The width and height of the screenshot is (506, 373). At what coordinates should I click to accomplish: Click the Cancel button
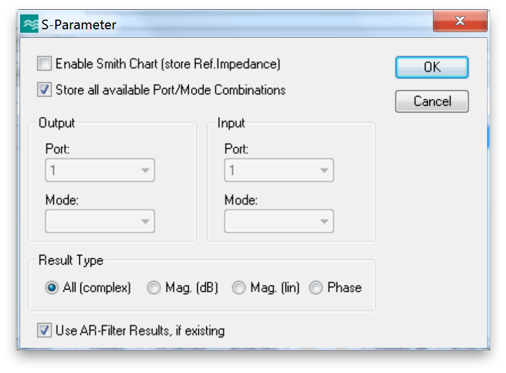tap(432, 101)
